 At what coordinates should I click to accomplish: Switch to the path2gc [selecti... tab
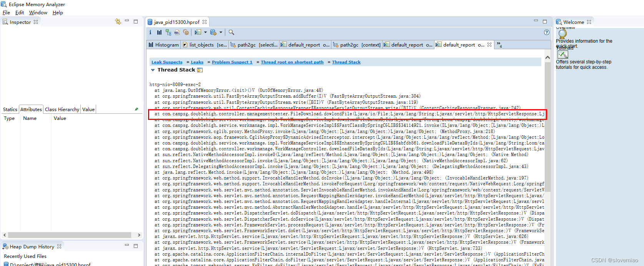[x=254, y=45]
